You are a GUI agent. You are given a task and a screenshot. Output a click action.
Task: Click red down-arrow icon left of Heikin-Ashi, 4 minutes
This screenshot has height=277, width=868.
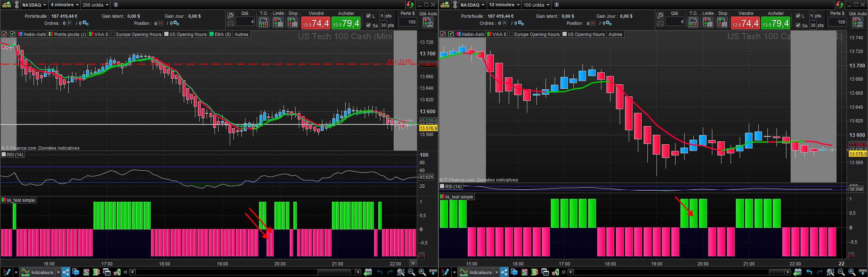click(5, 34)
